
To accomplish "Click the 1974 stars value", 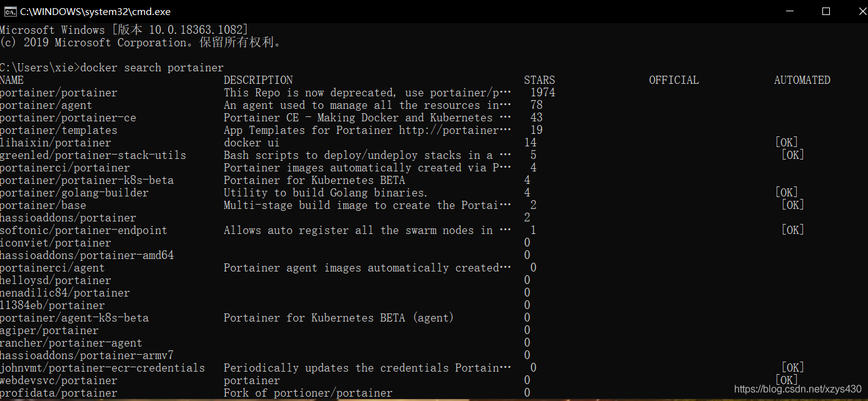I will click(x=543, y=93).
